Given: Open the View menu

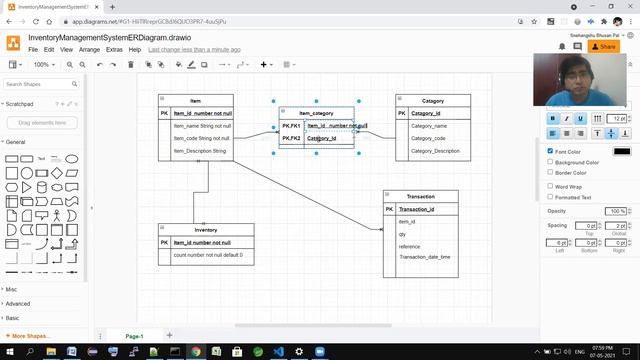Looking at the screenshot, I should tap(67, 49).
